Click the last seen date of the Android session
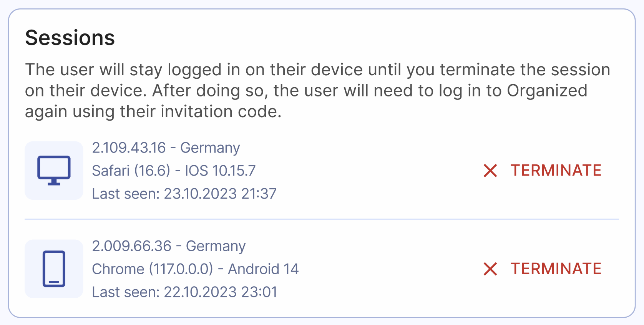Image resolution: width=644 pixels, height=325 pixels. [x=184, y=292]
